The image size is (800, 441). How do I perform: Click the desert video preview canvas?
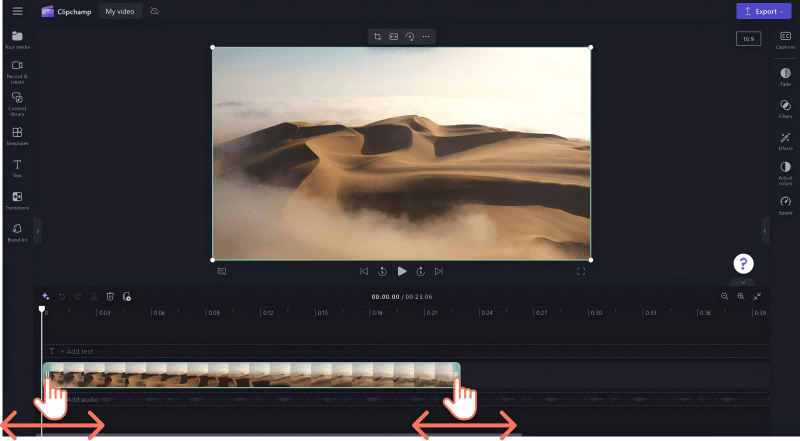tap(402, 154)
